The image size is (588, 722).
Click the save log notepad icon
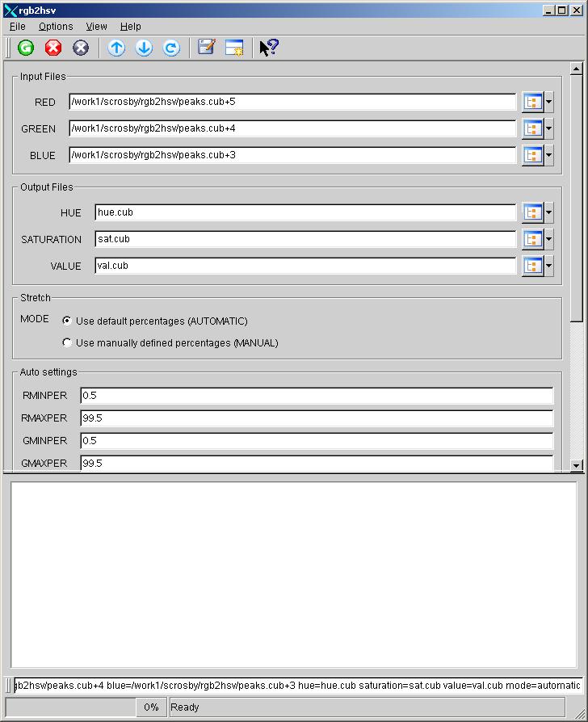click(207, 48)
